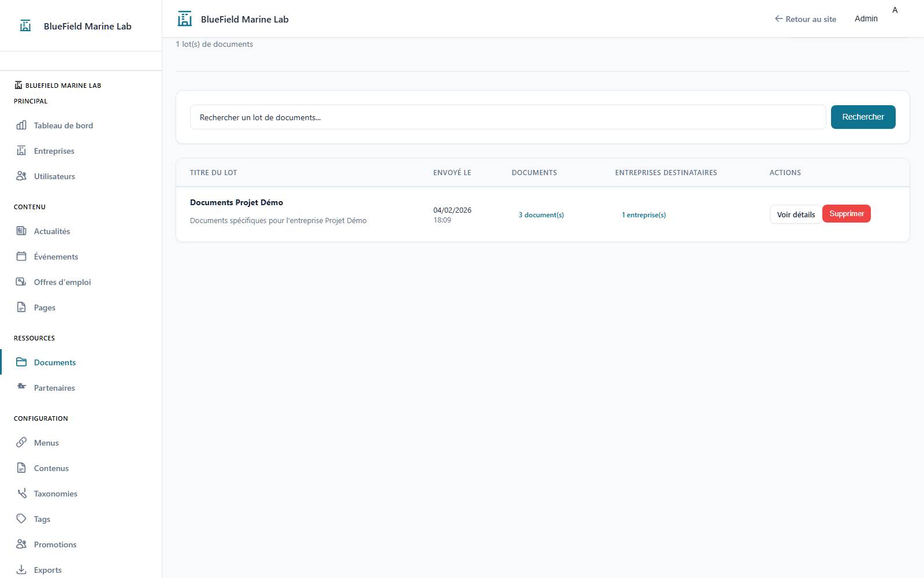
Task: Click the Offres d'emploi icon
Action: pyautogui.click(x=21, y=281)
